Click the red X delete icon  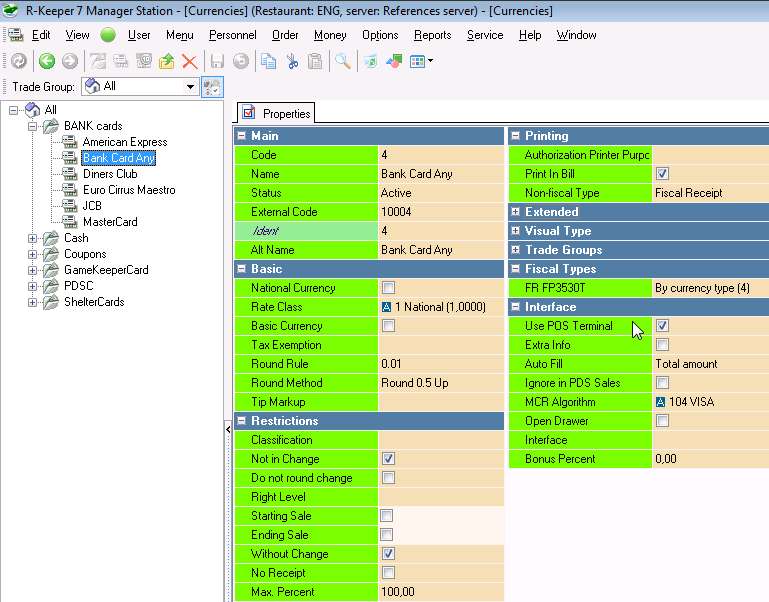click(x=190, y=61)
